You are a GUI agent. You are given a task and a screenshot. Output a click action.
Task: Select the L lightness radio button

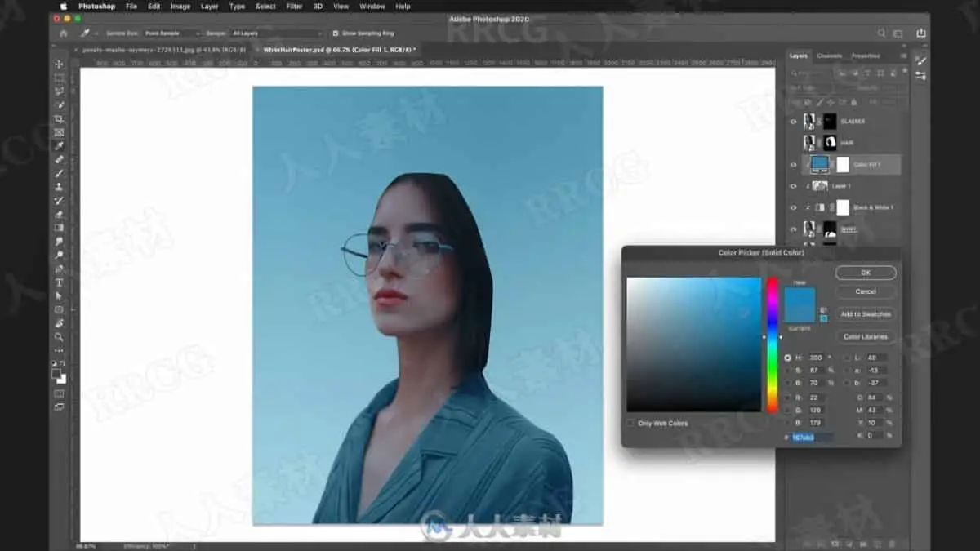pyautogui.click(x=847, y=358)
